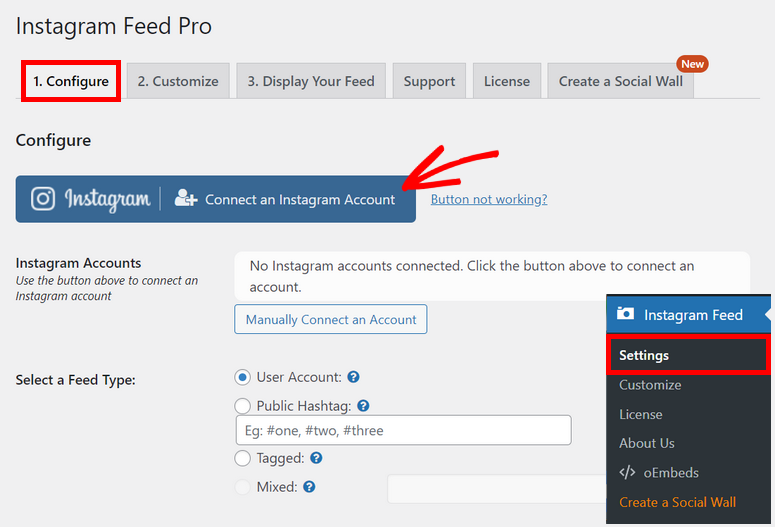775x527 pixels.
Task: Focus the hashtag input field
Action: [x=403, y=430]
